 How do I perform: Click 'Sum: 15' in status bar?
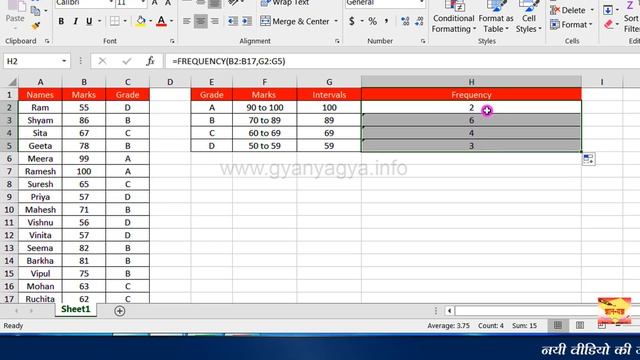[x=524, y=326]
